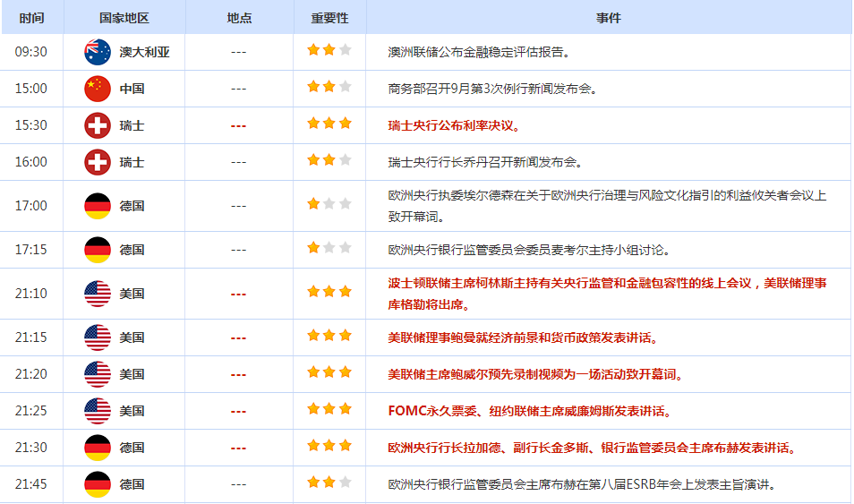Click event 麦考尔主持小组讨论
Screen dimensions: 854x504
(529, 250)
